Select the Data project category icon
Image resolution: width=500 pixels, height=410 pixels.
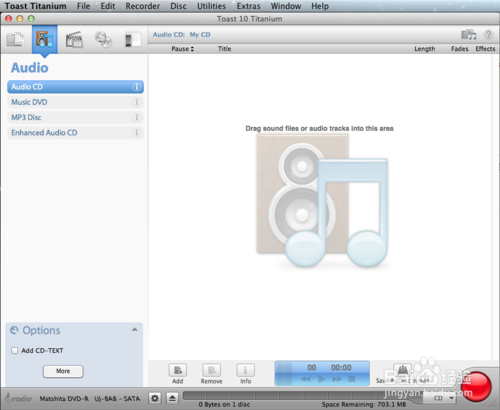point(15,39)
